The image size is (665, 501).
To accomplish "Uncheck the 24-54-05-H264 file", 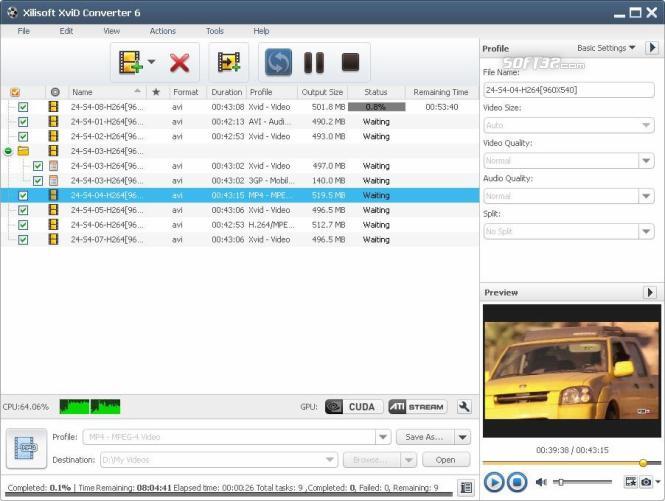I will [x=23, y=210].
